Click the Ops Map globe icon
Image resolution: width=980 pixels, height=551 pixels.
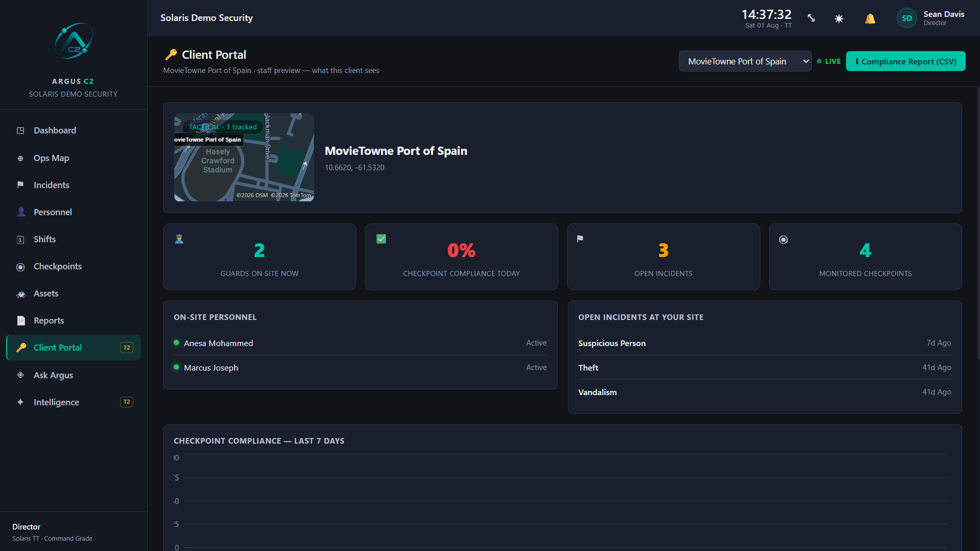pos(20,158)
